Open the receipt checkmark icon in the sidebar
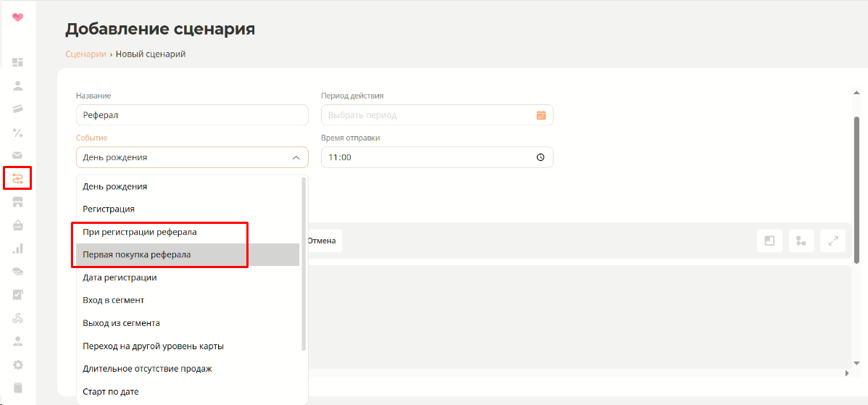Viewport: 868px width, 405px height. (17, 295)
